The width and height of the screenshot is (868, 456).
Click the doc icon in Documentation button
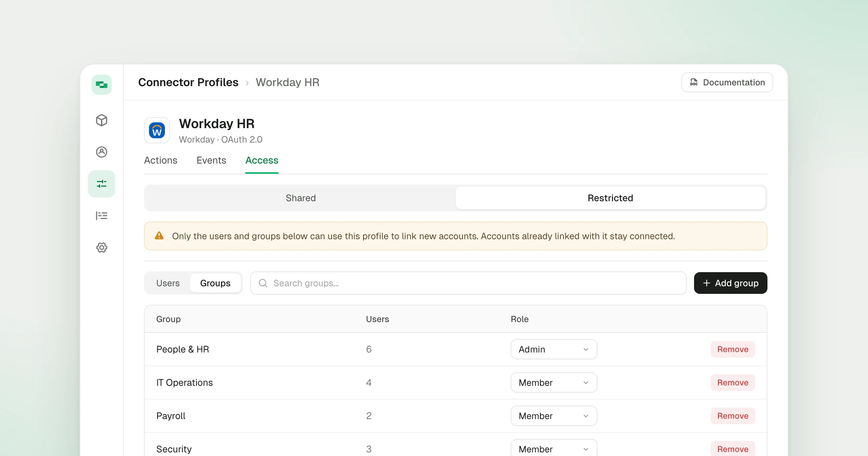click(x=694, y=82)
